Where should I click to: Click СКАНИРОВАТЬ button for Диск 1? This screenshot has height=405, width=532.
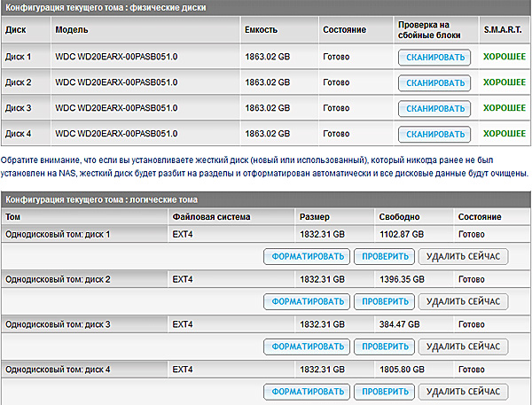[434, 58]
